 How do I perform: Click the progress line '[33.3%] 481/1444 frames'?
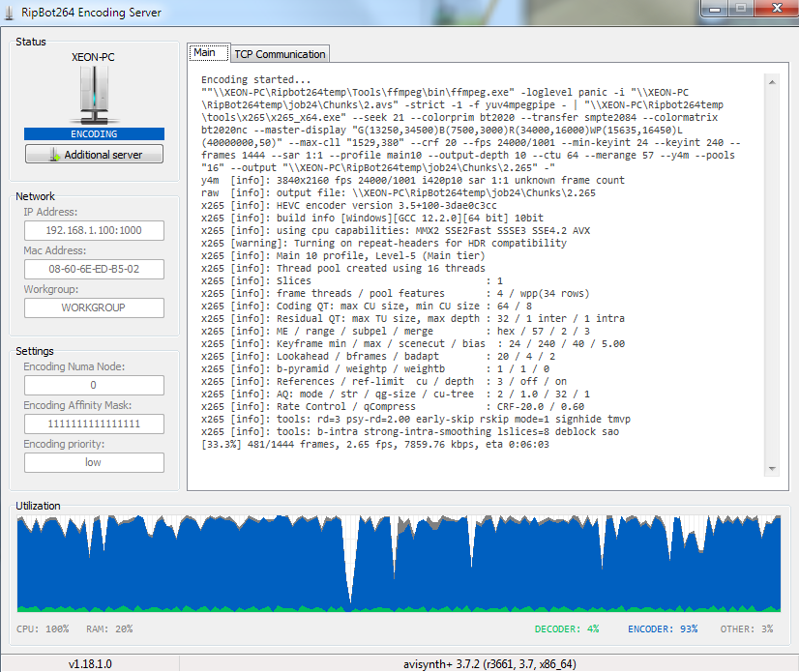click(x=375, y=444)
